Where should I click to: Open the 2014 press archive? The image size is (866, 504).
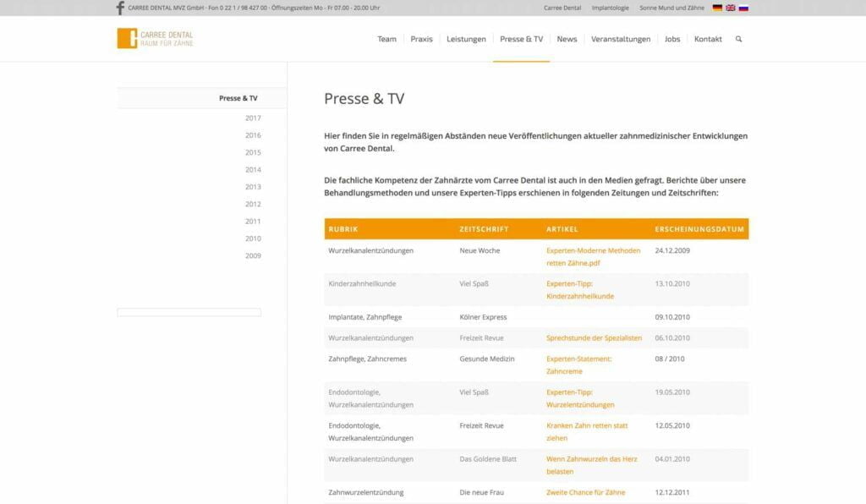tap(253, 169)
